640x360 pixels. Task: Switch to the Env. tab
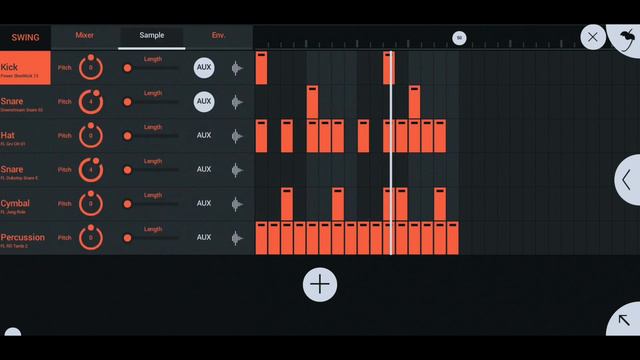[x=219, y=36]
